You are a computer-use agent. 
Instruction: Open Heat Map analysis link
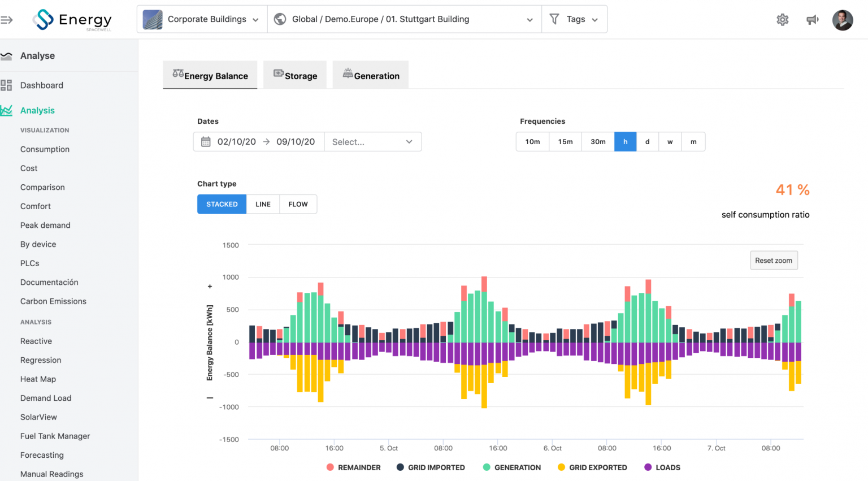click(x=38, y=379)
